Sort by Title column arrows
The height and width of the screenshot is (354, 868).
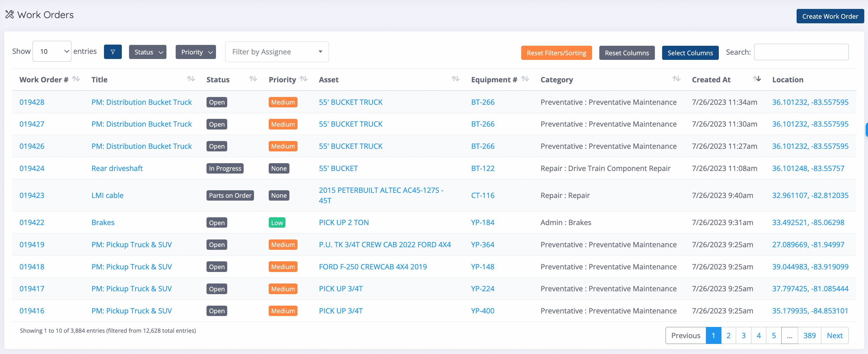pos(191,79)
